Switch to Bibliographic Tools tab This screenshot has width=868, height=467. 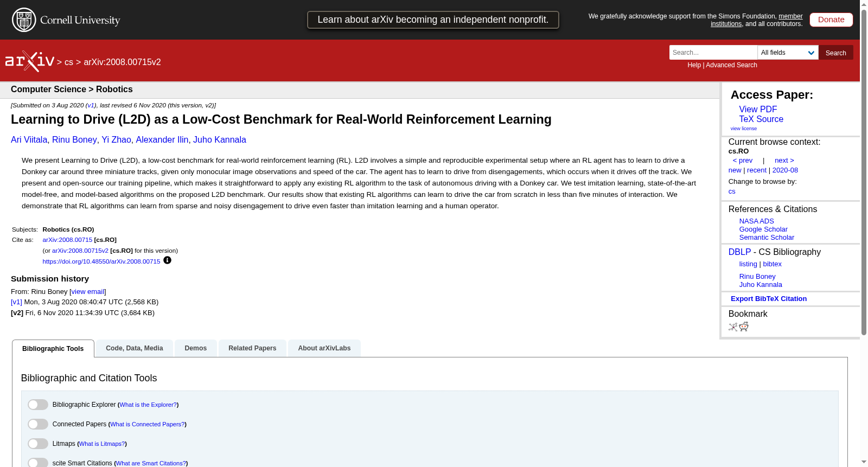pos(53,349)
